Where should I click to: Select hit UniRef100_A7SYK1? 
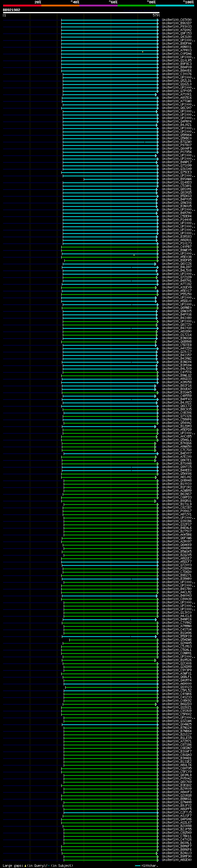click(176, 94)
